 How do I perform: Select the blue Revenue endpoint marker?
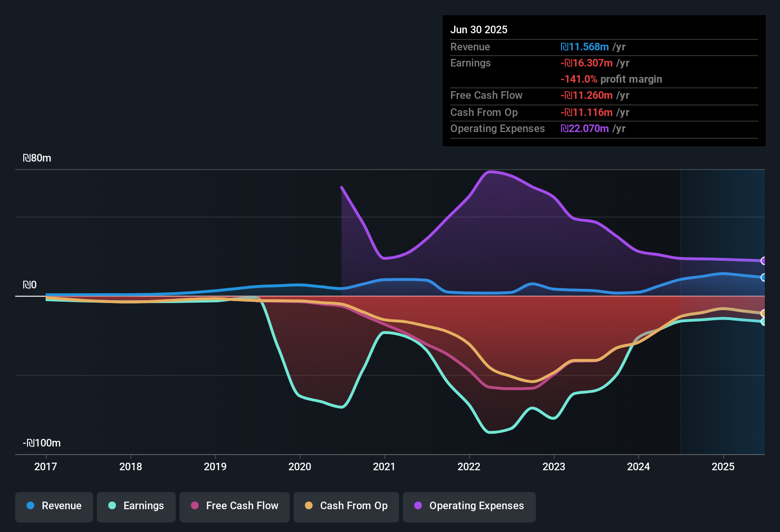pyautogui.click(x=764, y=278)
